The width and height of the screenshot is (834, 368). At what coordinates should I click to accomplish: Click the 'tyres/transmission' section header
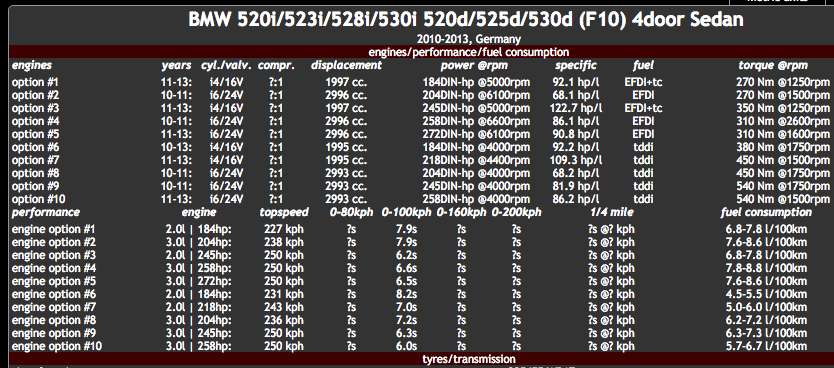click(x=469, y=359)
